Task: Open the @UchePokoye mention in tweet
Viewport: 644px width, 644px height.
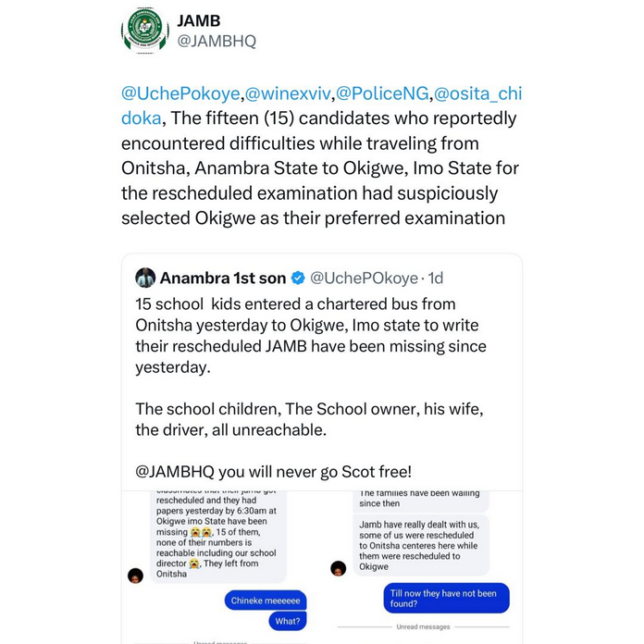Action: pos(180,93)
